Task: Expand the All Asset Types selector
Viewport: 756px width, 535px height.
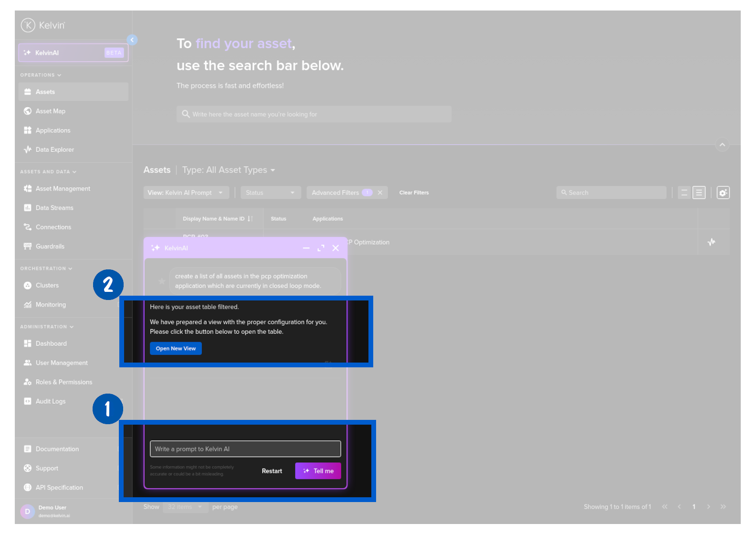Action: pos(229,170)
